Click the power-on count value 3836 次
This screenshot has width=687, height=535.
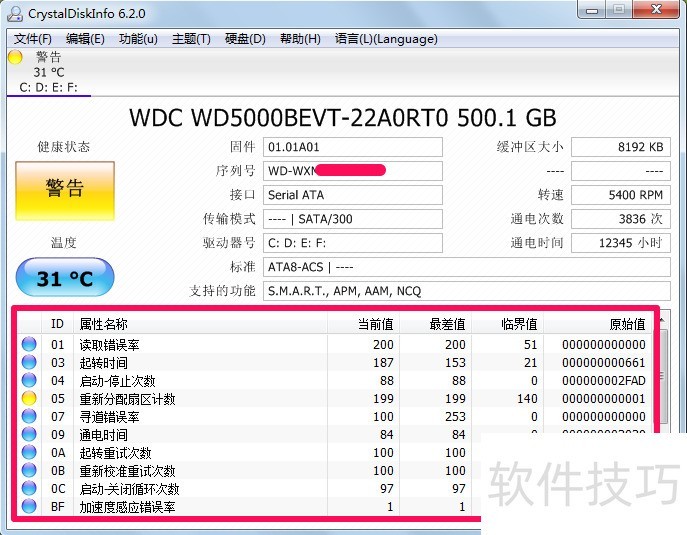click(621, 219)
